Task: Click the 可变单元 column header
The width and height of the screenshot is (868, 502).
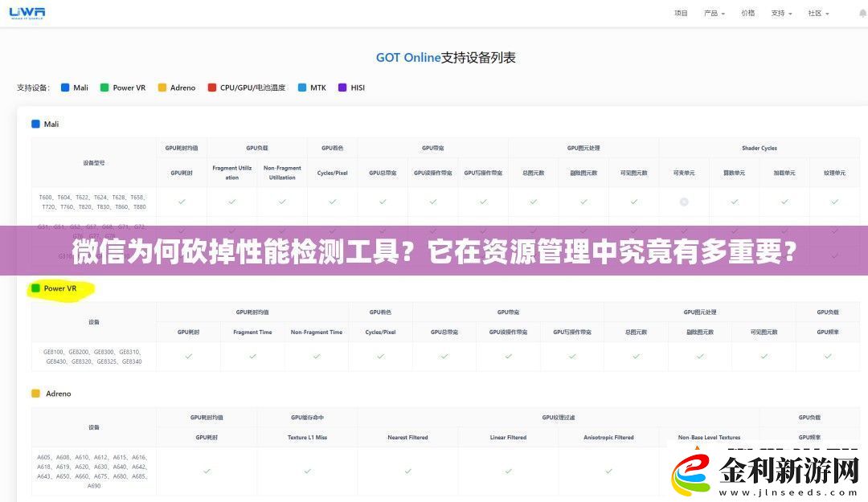Action: [684, 173]
